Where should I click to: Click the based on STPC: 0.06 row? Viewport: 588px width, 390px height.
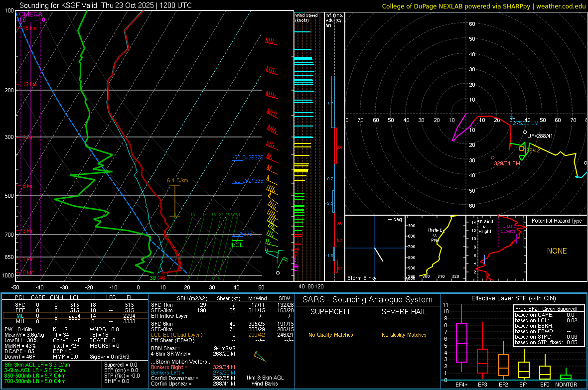tap(546, 337)
